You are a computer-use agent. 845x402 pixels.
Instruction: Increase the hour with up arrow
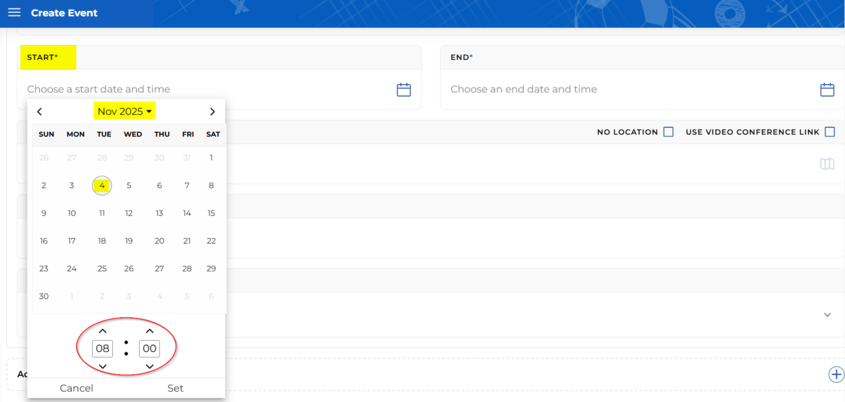[102, 331]
